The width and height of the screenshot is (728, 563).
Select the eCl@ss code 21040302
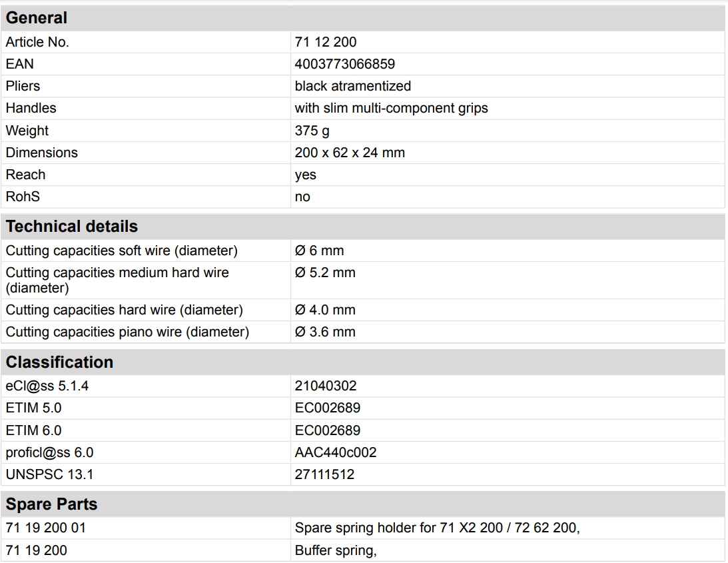(x=325, y=386)
